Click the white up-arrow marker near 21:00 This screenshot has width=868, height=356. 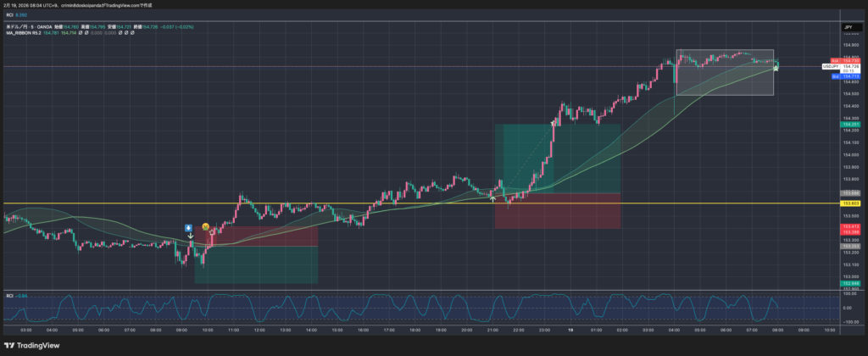pos(493,197)
